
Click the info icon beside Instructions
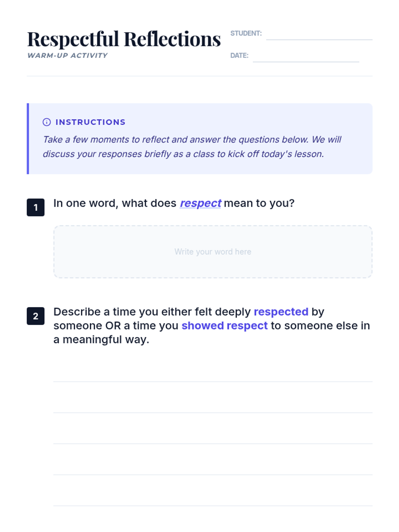47,122
